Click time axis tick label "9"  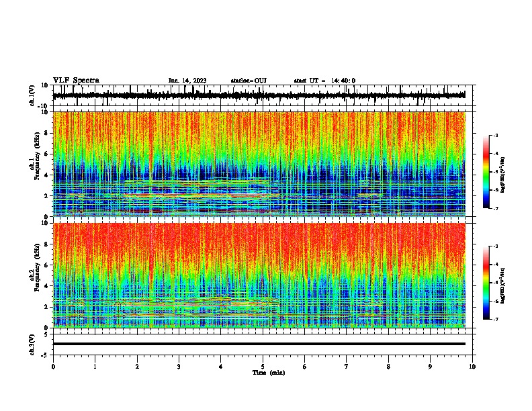pos(430,367)
